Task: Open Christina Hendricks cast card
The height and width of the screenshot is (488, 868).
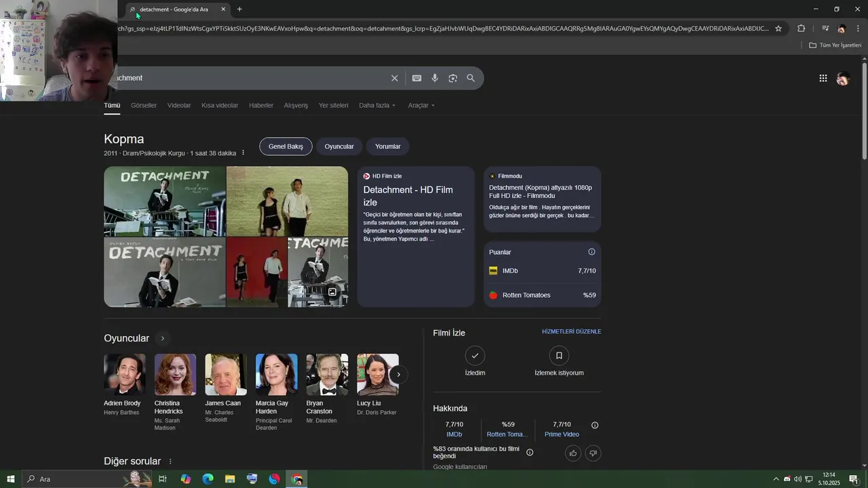Action: tap(175, 392)
